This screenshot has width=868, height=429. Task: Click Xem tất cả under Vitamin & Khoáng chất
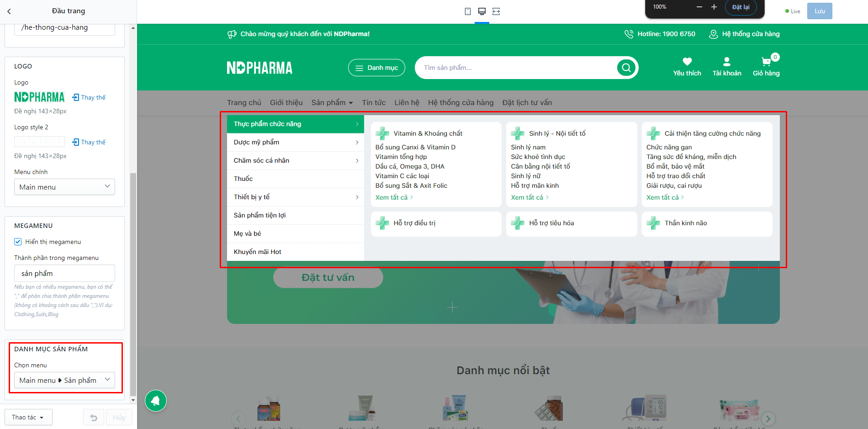click(394, 197)
